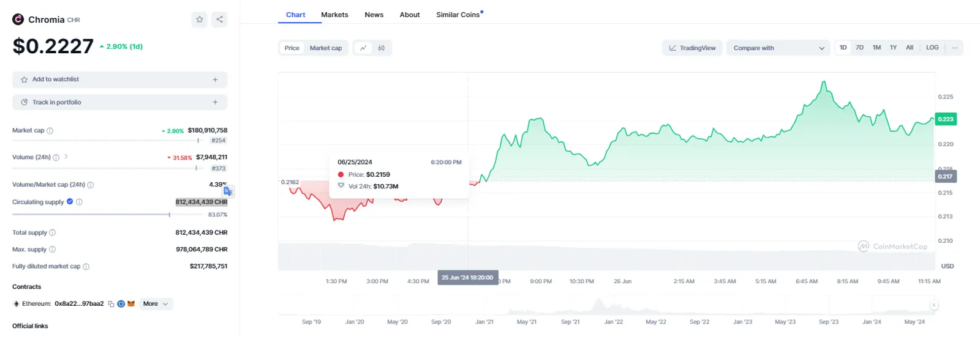Viewport: 980px width, 337px height.
Task: Click Add to watchlist button
Action: point(119,80)
